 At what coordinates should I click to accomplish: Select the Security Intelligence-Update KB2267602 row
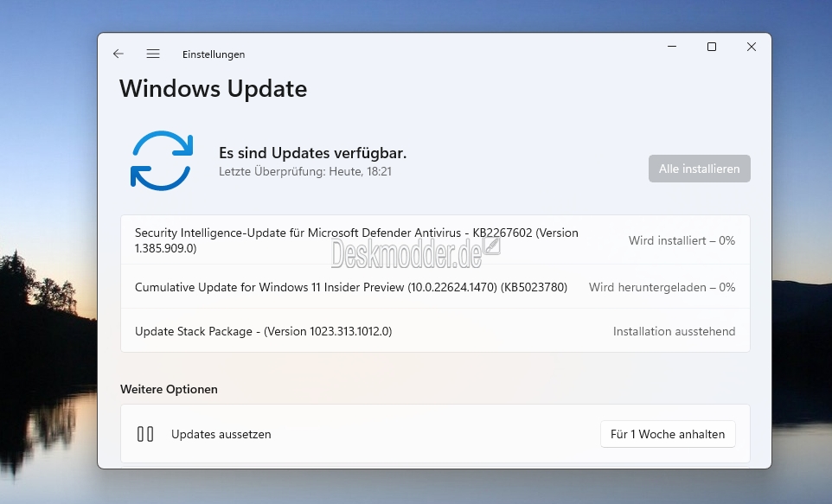[435, 239]
